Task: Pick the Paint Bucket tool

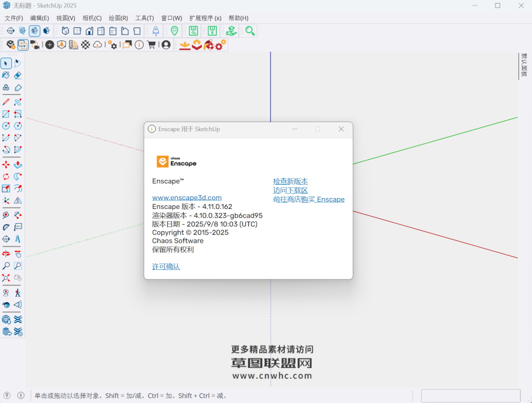Action: 6,75
